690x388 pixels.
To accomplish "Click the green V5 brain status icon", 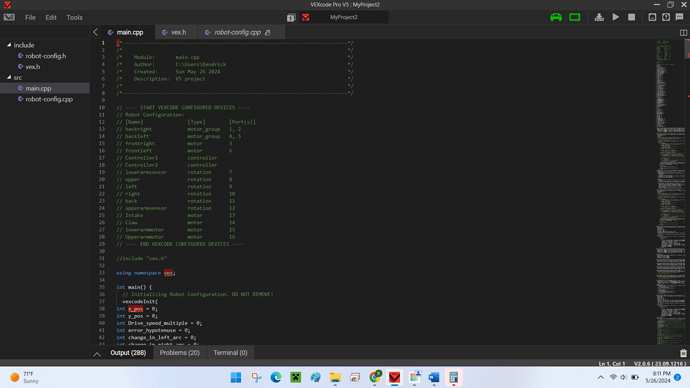I will point(575,17).
